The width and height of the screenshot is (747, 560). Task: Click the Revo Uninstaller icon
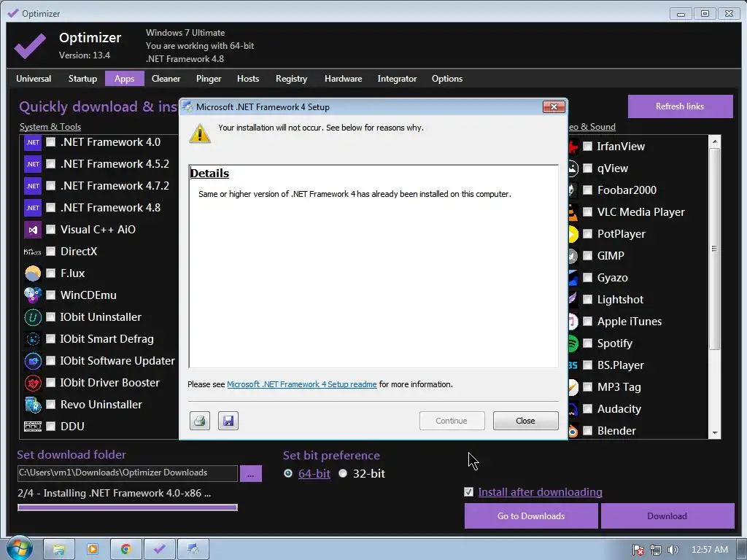click(33, 405)
